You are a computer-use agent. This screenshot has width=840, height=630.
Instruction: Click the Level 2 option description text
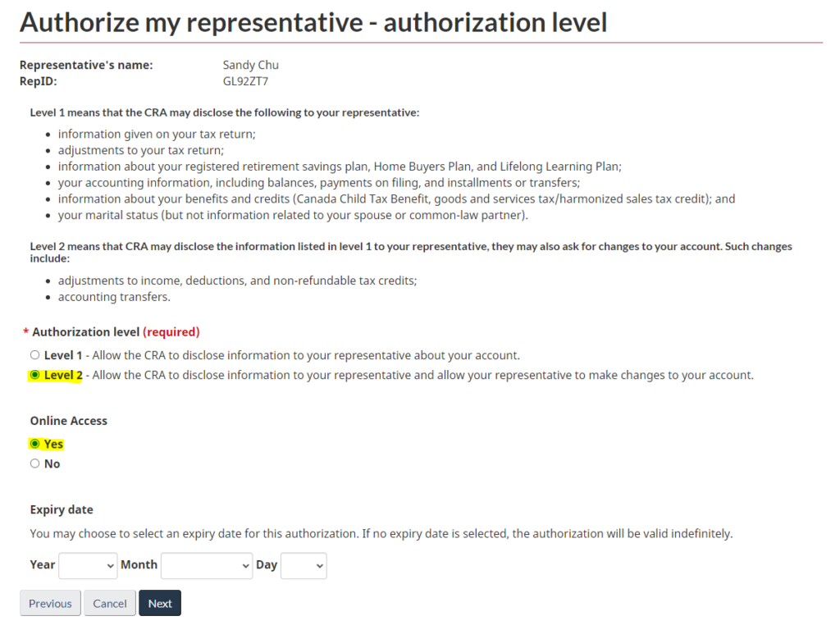click(x=418, y=375)
